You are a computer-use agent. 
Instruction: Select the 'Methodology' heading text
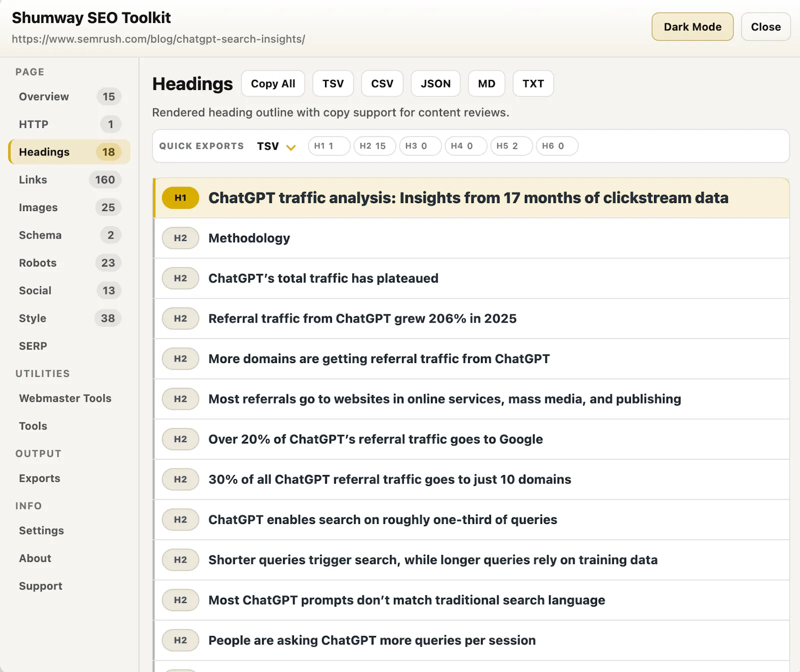[249, 238]
